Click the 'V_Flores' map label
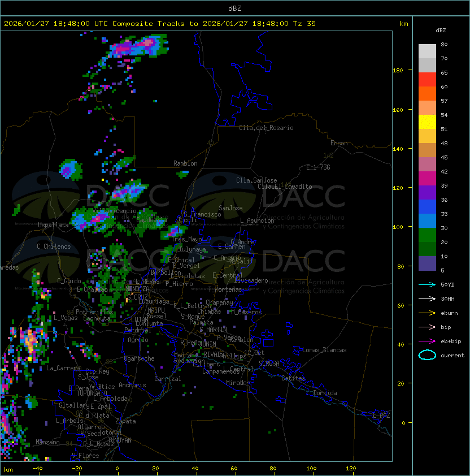This screenshot has width=470, height=476. click(85, 456)
